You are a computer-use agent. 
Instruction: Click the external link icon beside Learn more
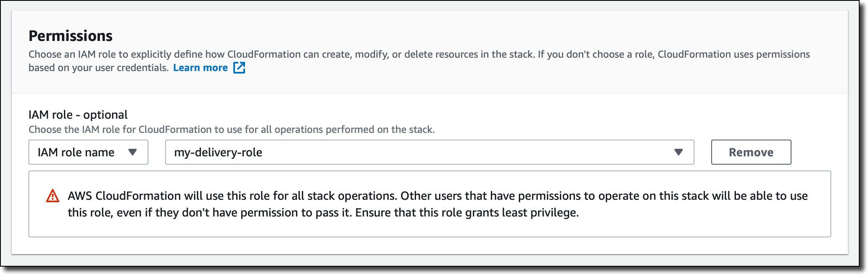pos(239,68)
